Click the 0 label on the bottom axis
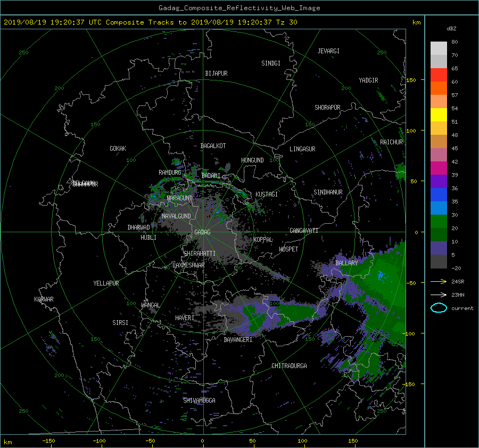 point(202,441)
